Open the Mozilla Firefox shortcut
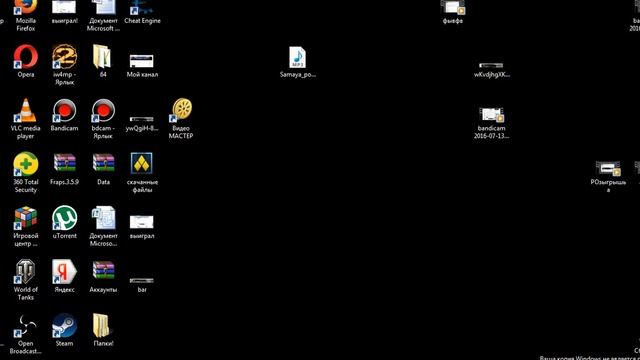Screen dimensions: 640x360 pos(26,16)
